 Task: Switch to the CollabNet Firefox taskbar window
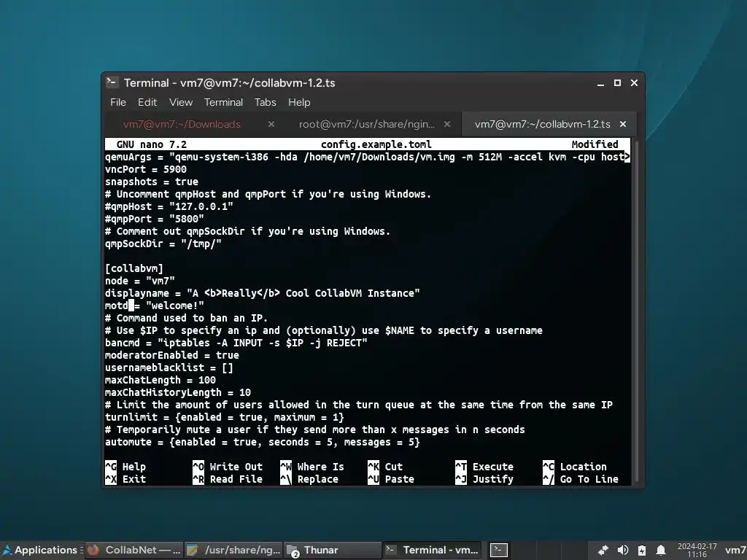tap(134, 550)
